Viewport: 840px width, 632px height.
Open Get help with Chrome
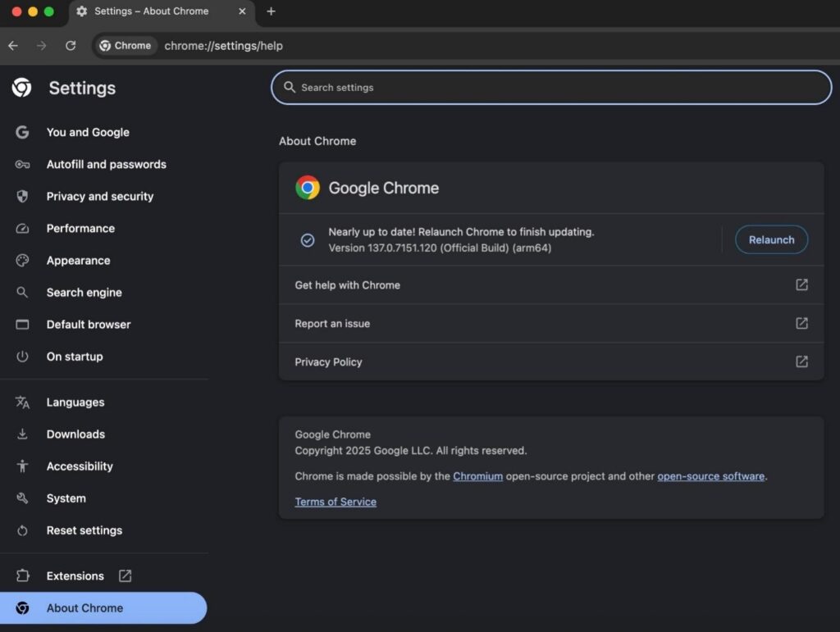551,285
